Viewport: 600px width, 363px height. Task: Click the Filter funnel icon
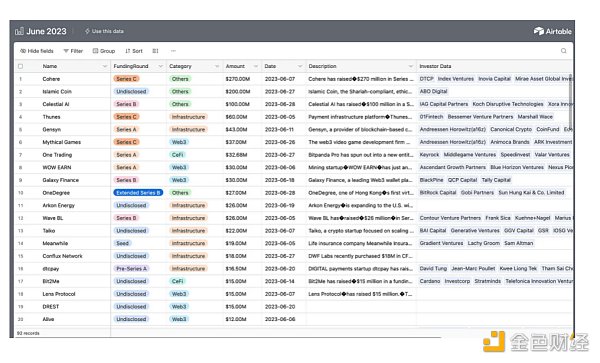[66, 51]
